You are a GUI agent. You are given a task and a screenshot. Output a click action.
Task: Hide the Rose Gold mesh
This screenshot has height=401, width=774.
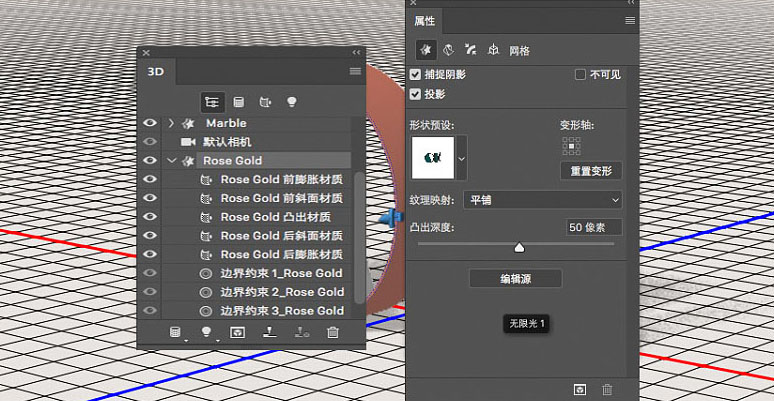tap(150, 160)
